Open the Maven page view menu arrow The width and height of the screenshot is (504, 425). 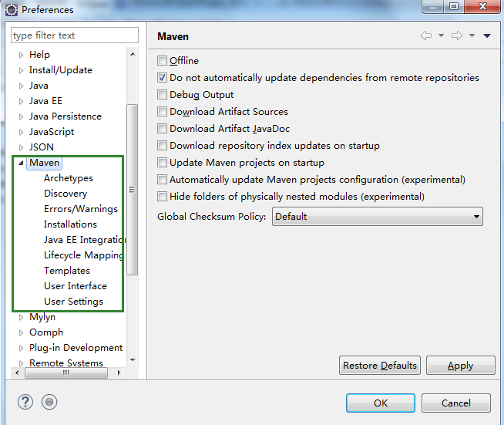point(487,35)
